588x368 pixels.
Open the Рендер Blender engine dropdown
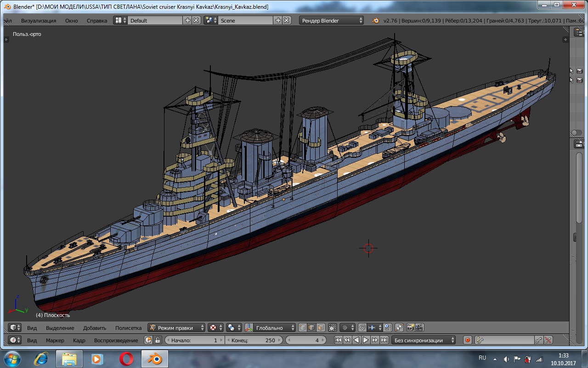click(331, 21)
